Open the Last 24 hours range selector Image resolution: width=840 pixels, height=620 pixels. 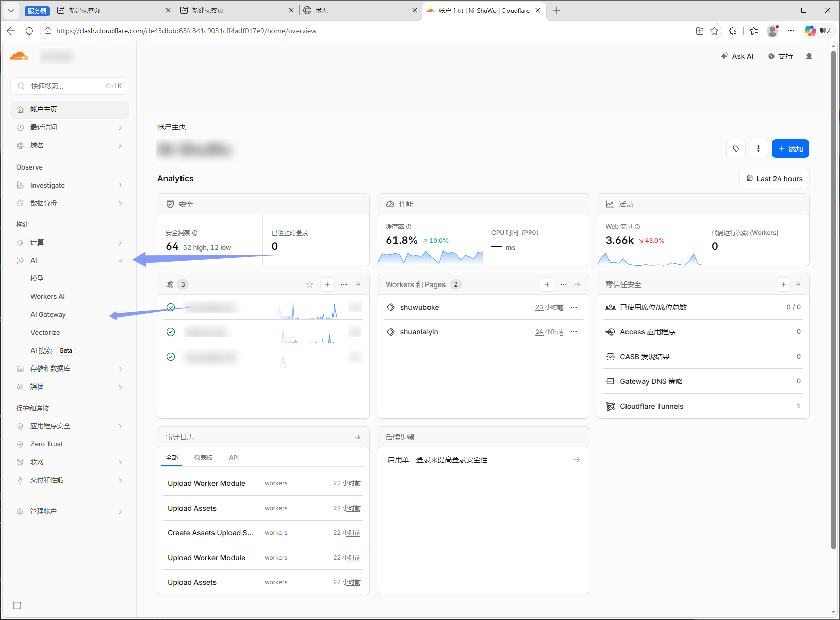coord(775,179)
